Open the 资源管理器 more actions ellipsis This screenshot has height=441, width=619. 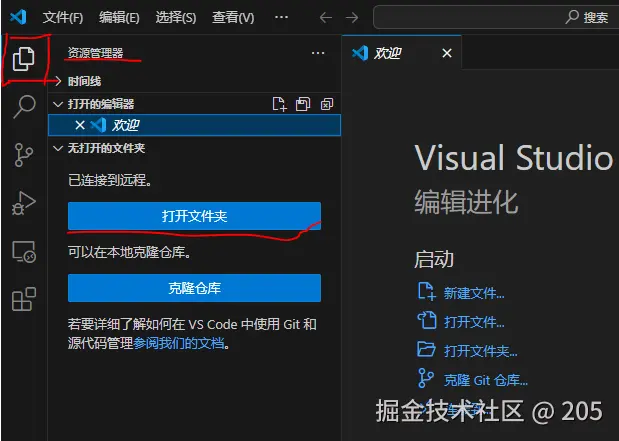(x=318, y=53)
